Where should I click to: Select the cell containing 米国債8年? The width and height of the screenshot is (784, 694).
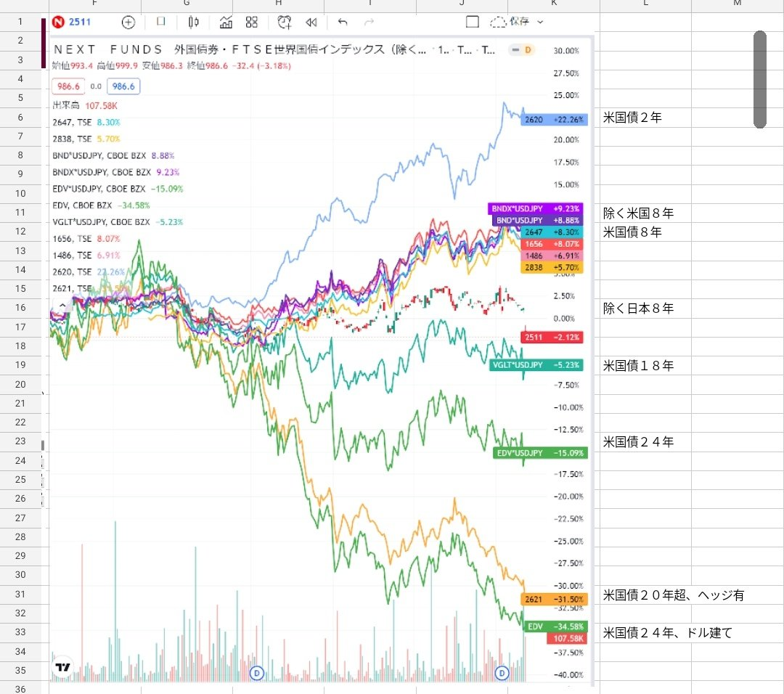[x=645, y=232]
